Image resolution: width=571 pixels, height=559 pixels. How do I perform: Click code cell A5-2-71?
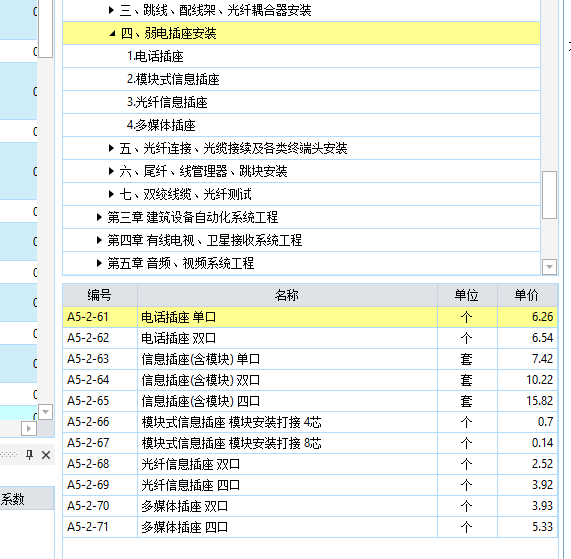click(x=100, y=527)
